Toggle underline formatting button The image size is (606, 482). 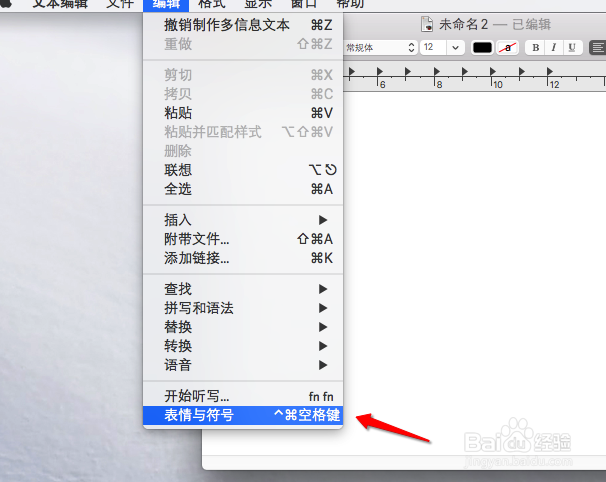click(572, 48)
